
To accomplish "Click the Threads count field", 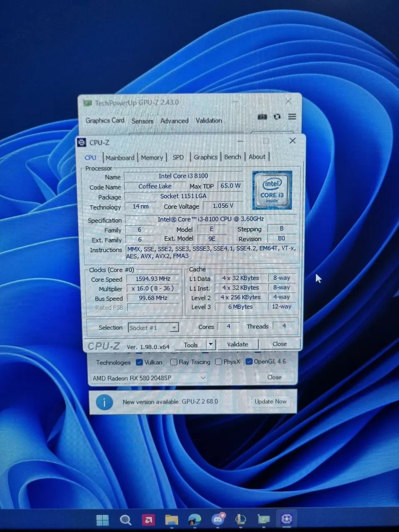I will (x=284, y=326).
